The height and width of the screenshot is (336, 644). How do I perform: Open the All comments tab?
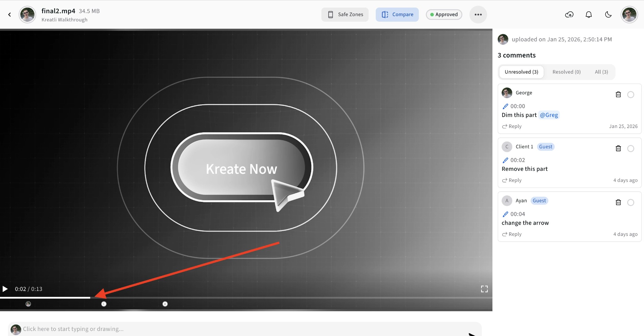click(x=601, y=72)
